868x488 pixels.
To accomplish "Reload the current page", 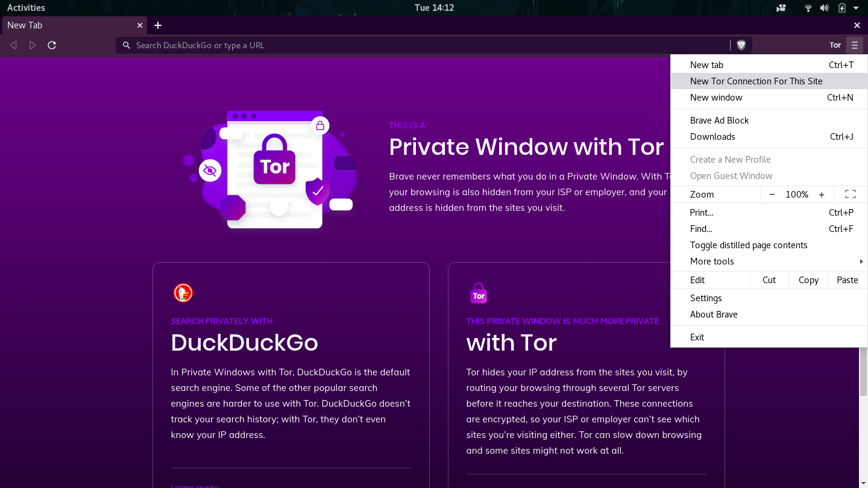I will tap(52, 45).
